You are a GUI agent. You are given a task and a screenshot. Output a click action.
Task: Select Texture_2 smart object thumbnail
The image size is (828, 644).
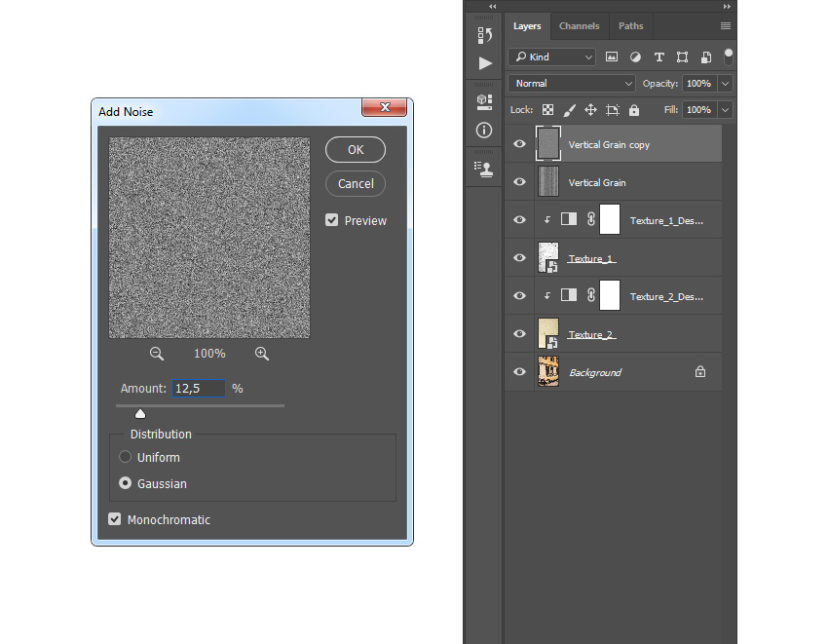coord(548,333)
